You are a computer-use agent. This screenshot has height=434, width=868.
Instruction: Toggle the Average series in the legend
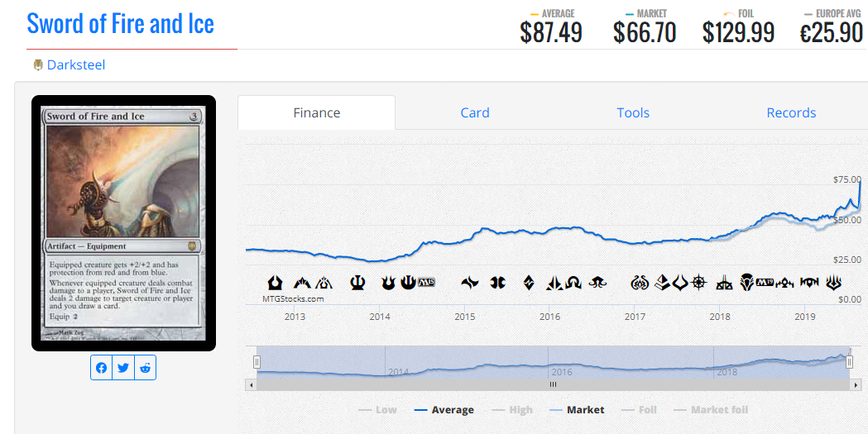pos(444,410)
